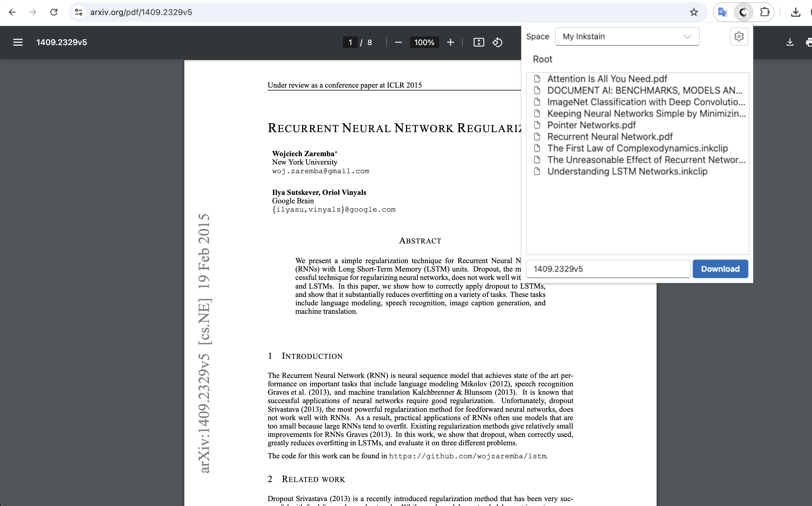
Task: Open the Space dropdown showing My Inkstain
Action: [x=627, y=36]
